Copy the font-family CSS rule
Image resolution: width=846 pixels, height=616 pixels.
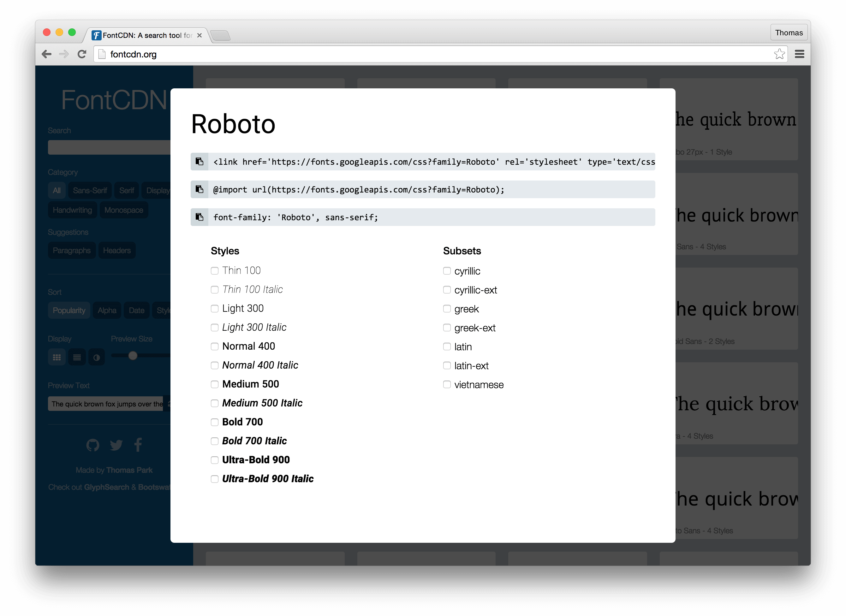coord(200,217)
